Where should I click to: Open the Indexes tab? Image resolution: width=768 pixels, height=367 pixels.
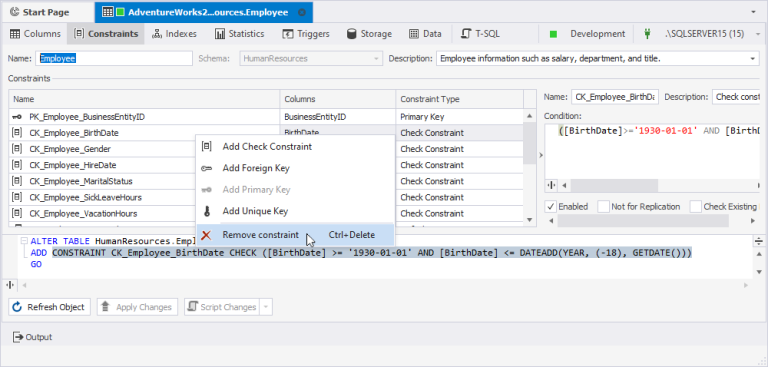174,34
